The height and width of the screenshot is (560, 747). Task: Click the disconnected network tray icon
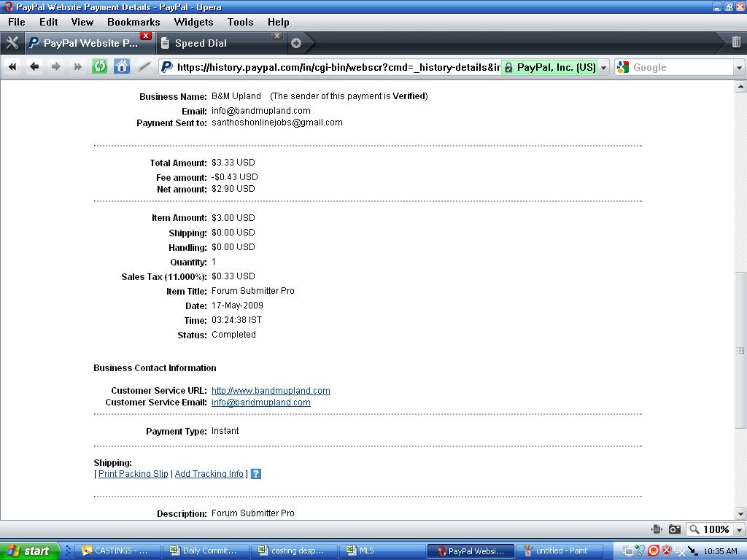(x=679, y=551)
